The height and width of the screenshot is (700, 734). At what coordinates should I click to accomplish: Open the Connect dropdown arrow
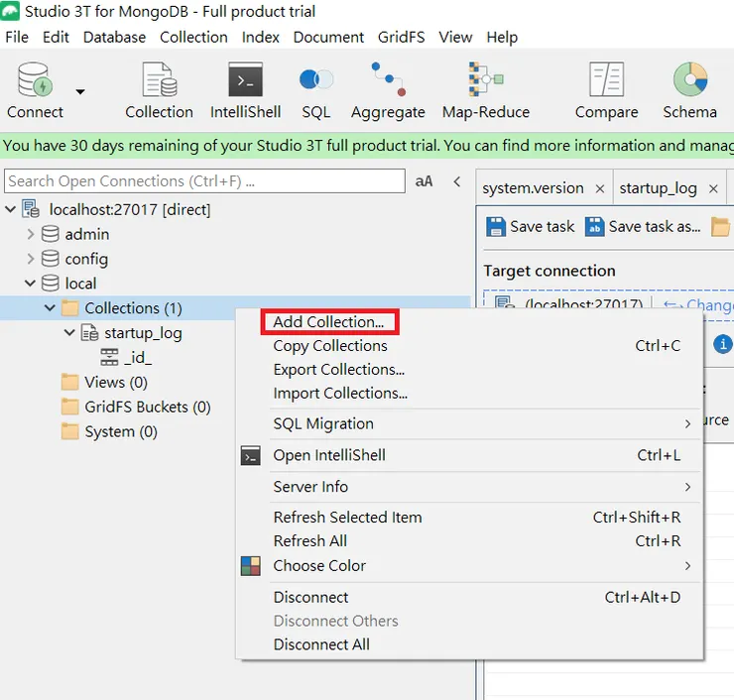tap(80, 91)
